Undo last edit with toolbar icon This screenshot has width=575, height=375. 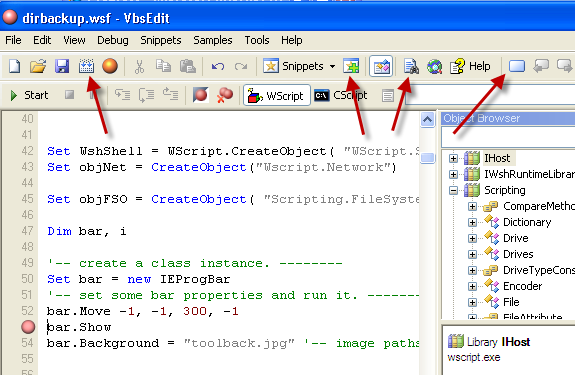pos(218,66)
